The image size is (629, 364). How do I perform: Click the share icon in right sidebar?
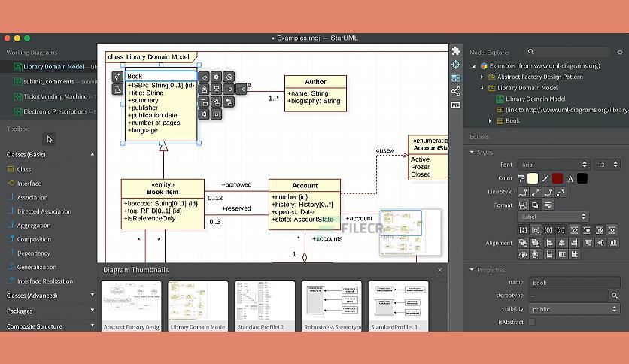click(456, 92)
